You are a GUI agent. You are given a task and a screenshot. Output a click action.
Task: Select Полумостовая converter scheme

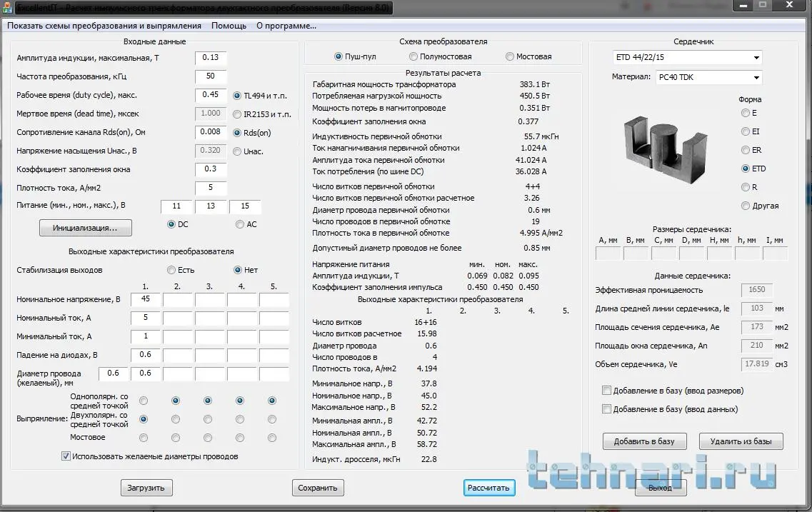click(x=440, y=56)
